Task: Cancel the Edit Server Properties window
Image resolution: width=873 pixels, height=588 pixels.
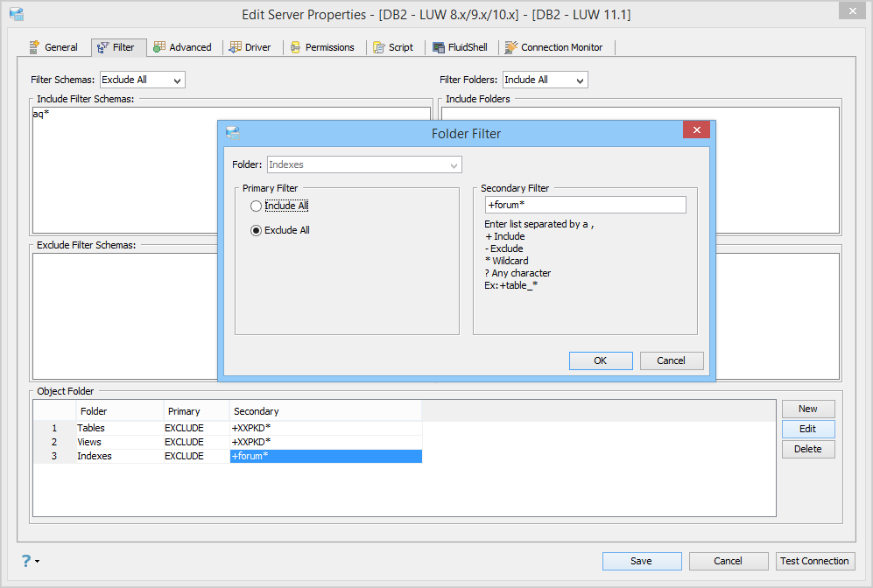Action: (x=729, y=561)
